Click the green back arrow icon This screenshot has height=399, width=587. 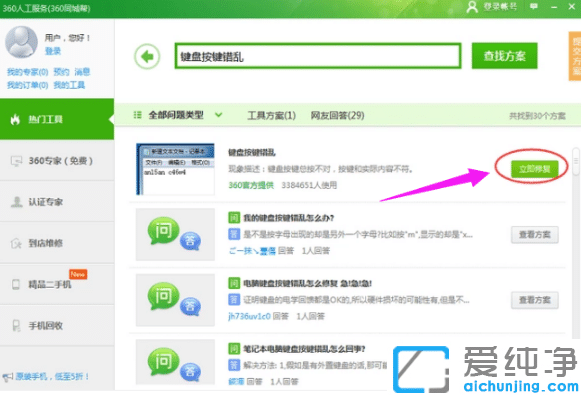147,57
